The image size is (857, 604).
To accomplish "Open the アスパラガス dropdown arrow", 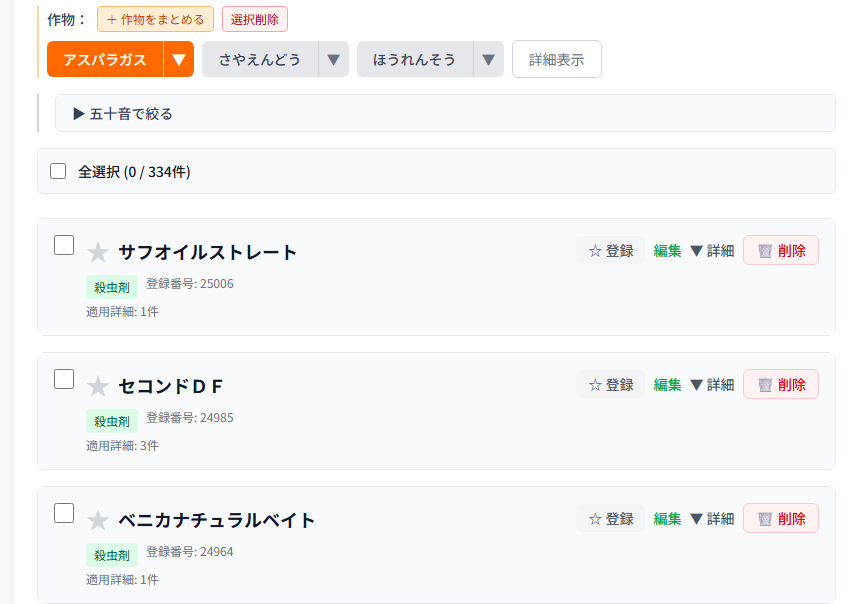I will 179,59.
